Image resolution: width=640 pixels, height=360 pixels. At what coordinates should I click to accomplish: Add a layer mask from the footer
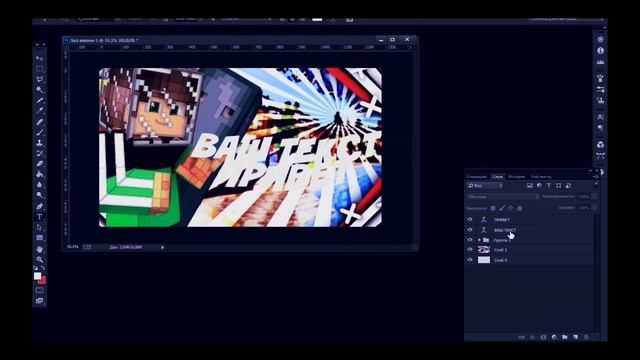coord(543,337)
